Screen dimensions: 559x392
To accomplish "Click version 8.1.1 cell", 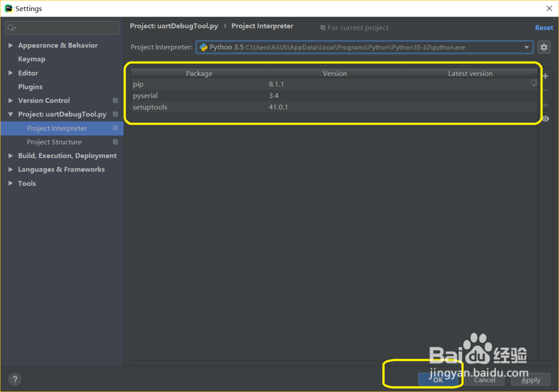I will point(276,84).
